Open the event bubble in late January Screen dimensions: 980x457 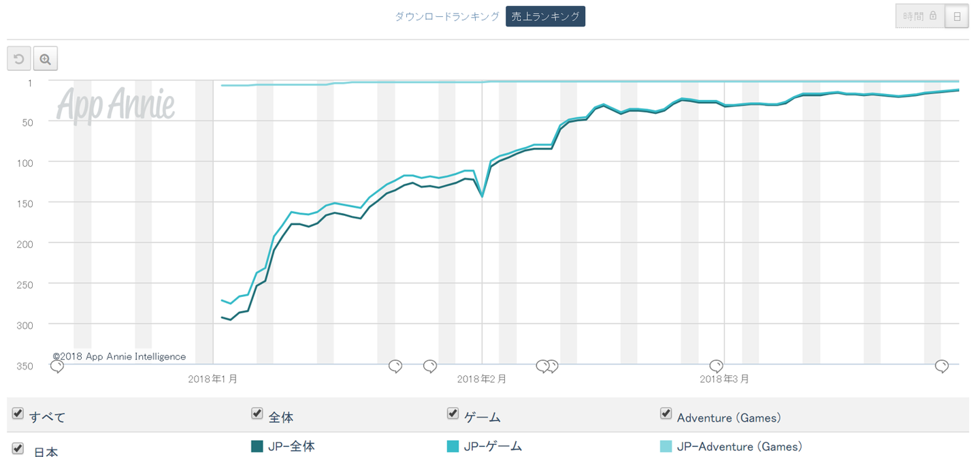pos(430,367)
